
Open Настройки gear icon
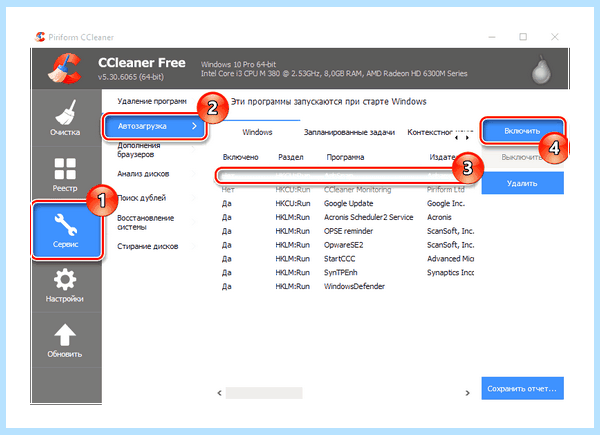pos(65,279)
